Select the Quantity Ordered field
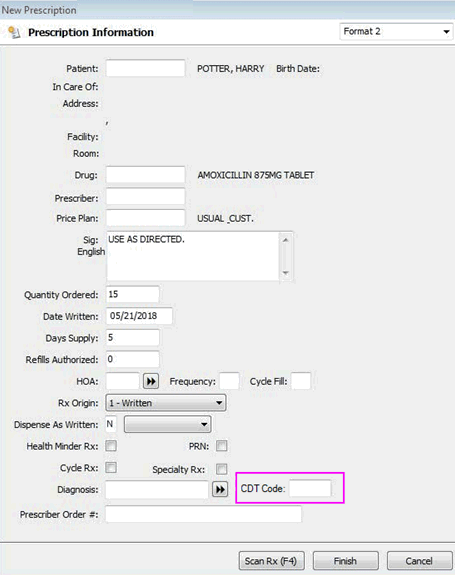Image resolution: width=455 pixels, height=575 pixels. [133, 294]
